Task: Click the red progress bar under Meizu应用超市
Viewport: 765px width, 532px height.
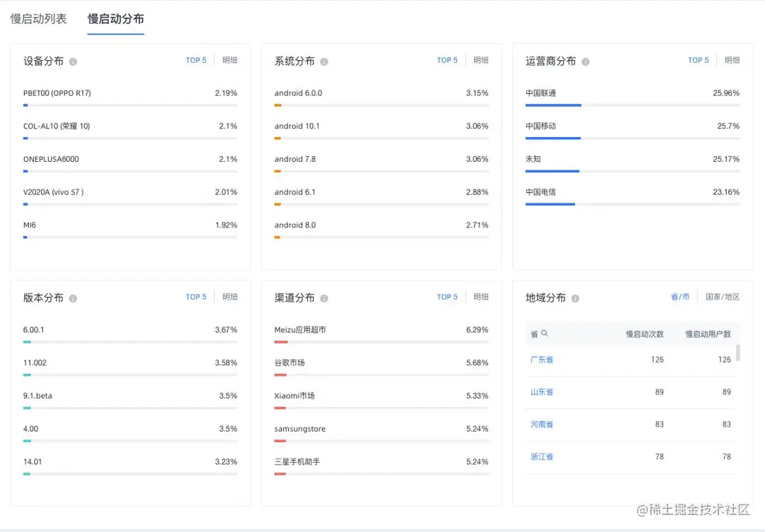Action: 281,342
